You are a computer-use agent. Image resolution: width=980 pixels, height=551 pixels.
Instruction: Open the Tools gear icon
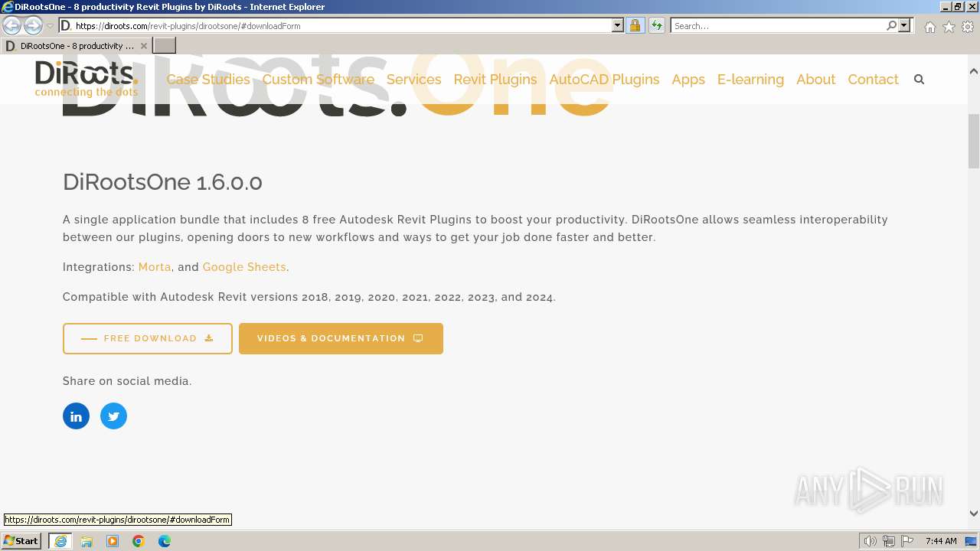[x=968, y=27]
